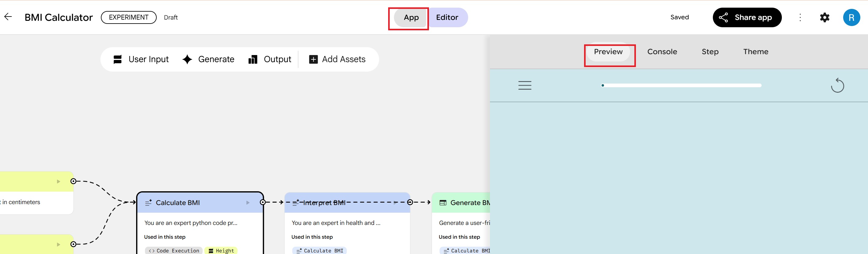Run the Calculate BMI step play icon
The width and height of the screenshot is (868, 254).
coord(248,203)
